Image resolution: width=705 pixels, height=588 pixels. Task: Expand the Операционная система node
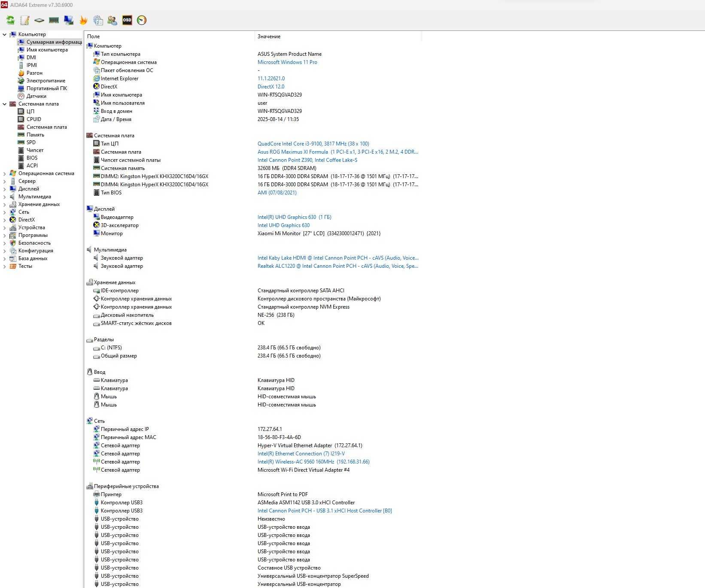pyautogui.click(x=5, y=173)
